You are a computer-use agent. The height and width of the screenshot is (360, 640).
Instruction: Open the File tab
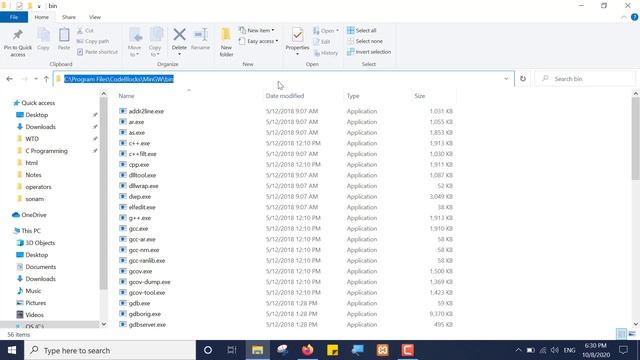[14, 17]
